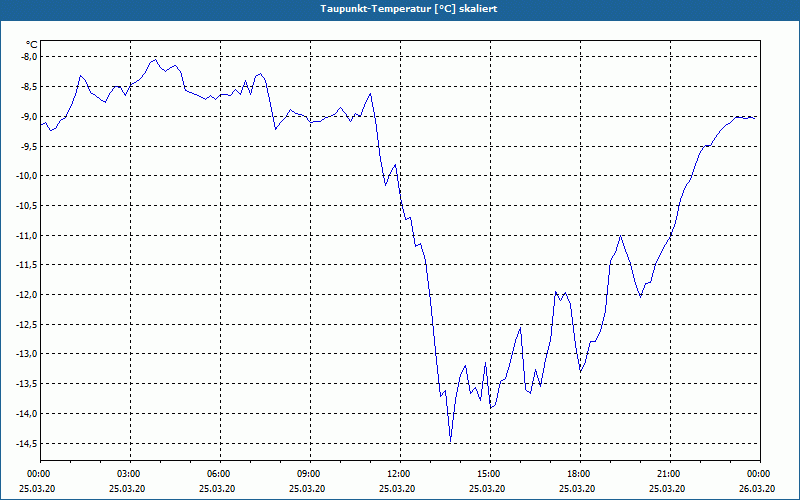Image resolution: width=800 pixels, height=500 pixels.
Task: Pick the -14,0 y-axis label
Action: point(27,413)
